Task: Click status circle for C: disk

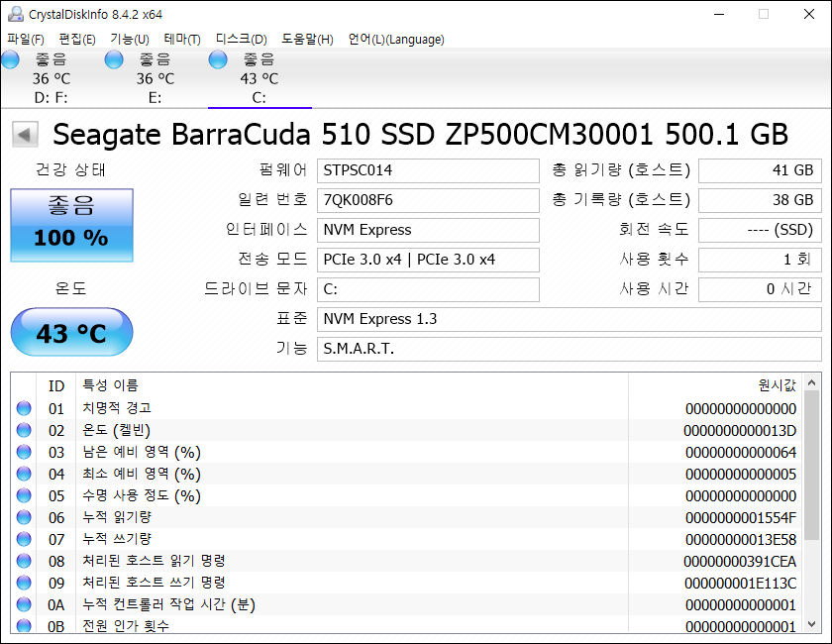Action: 218,60
